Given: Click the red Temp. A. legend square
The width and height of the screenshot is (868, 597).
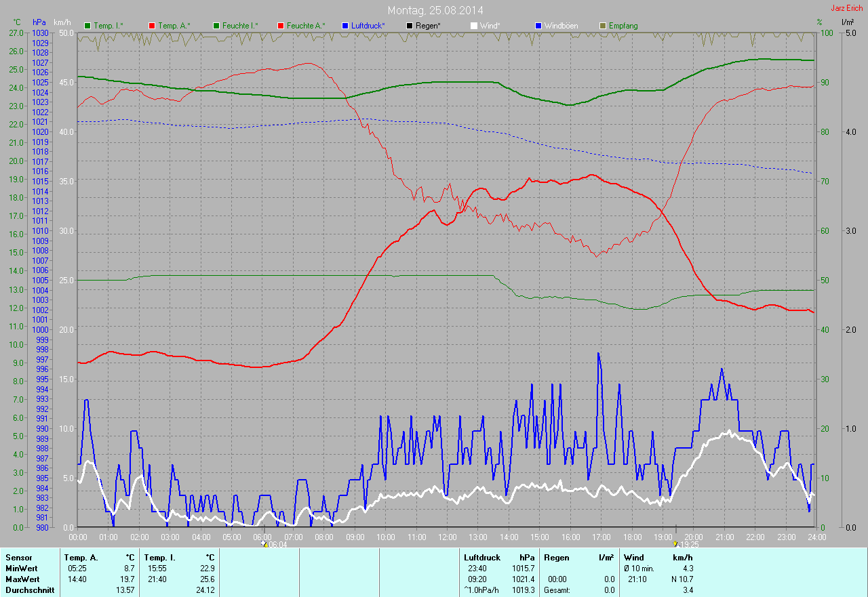Looking at the screenshot, I should pos(152,26).
